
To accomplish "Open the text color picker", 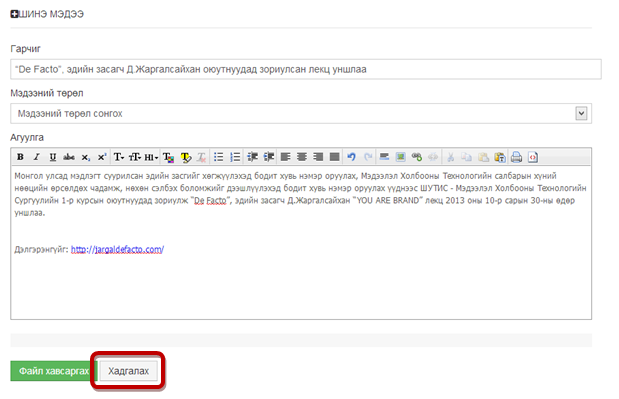I will pos(169,157).
